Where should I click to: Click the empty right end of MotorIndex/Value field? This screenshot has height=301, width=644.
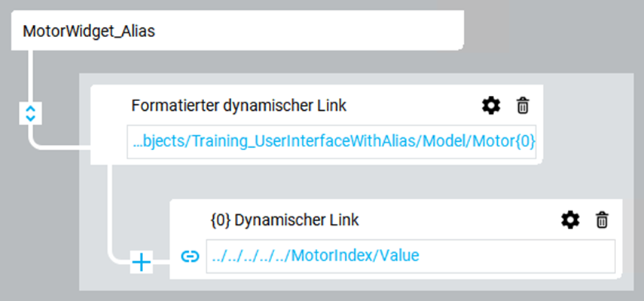tap(517, 256)
